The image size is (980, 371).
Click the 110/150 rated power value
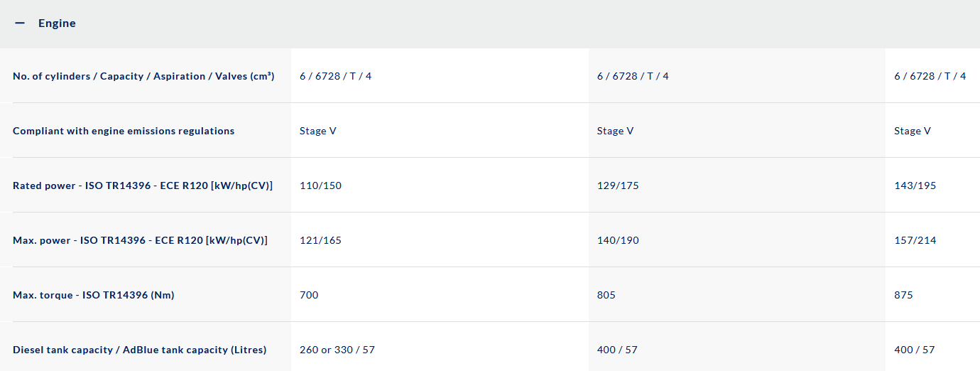click(x=320, y=185)
